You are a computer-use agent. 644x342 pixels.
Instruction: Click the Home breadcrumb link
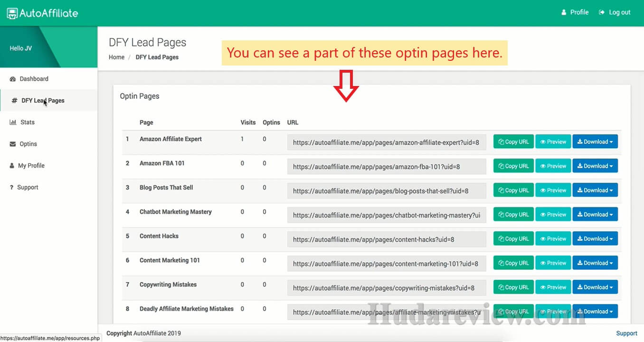tap(116, 57)
